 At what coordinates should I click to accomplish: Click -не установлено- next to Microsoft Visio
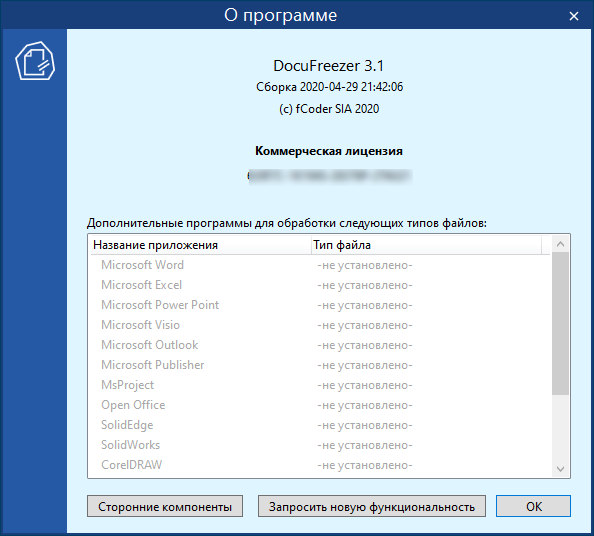pos(365,325)
